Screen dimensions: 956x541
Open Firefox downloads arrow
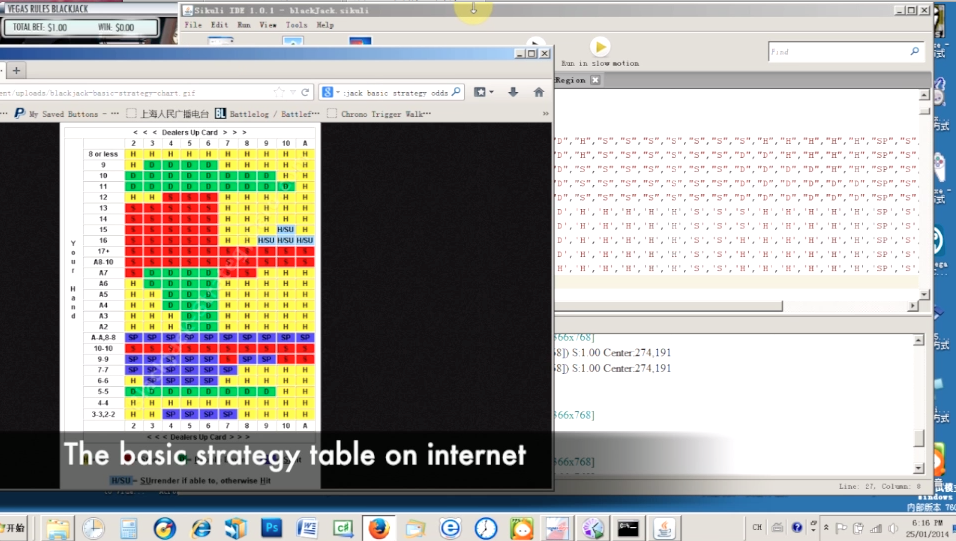(x=513, y=92)
